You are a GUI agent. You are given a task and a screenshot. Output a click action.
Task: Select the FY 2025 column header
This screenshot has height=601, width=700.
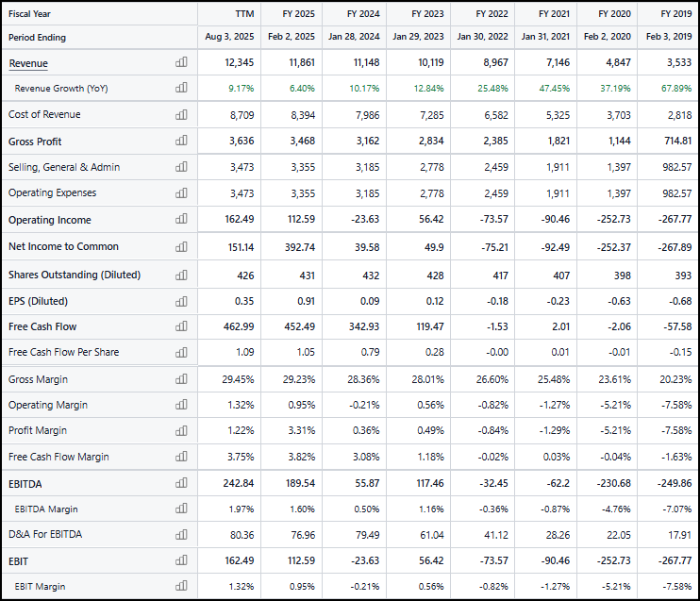[299, 14]
